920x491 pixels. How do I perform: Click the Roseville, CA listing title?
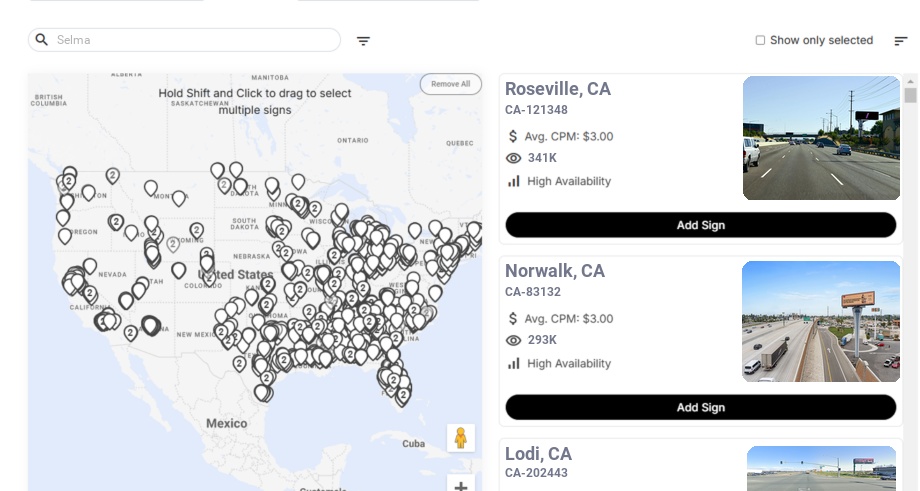coord(557,89)
